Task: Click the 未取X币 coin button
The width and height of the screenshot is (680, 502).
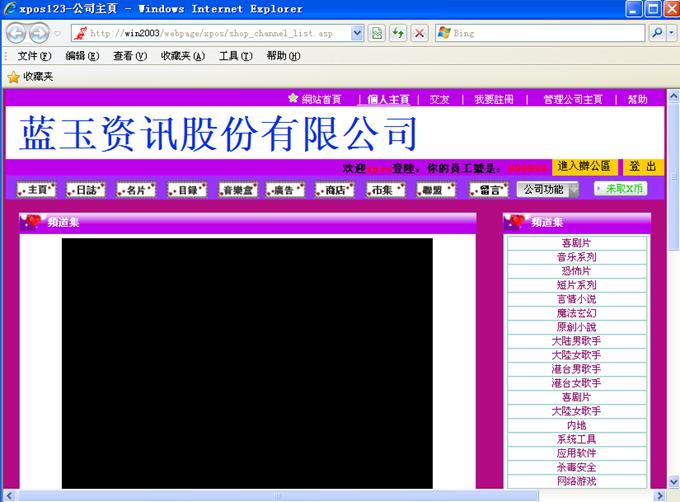Action: pos(620,188)
